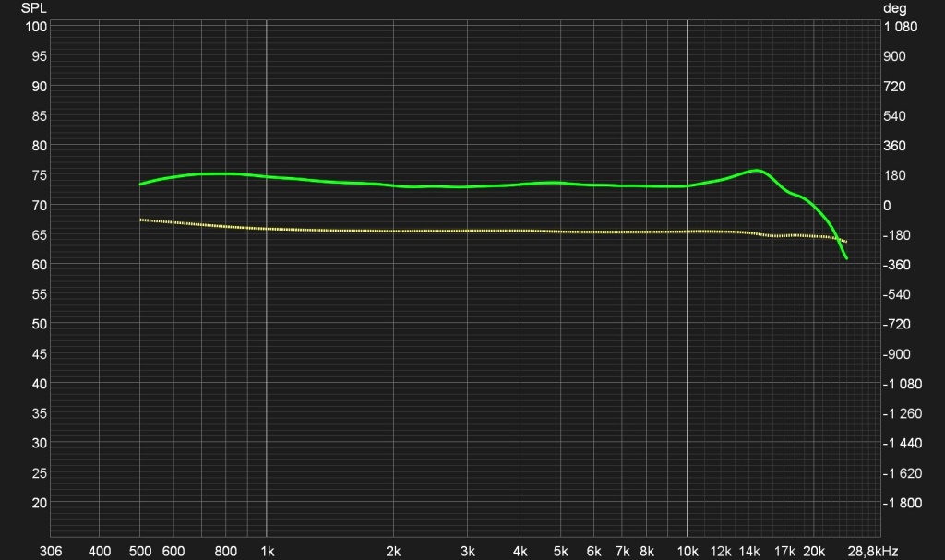Click the green curve's start at 500 Hz
This screenshot has width=945, height=560.
(140, 184)
